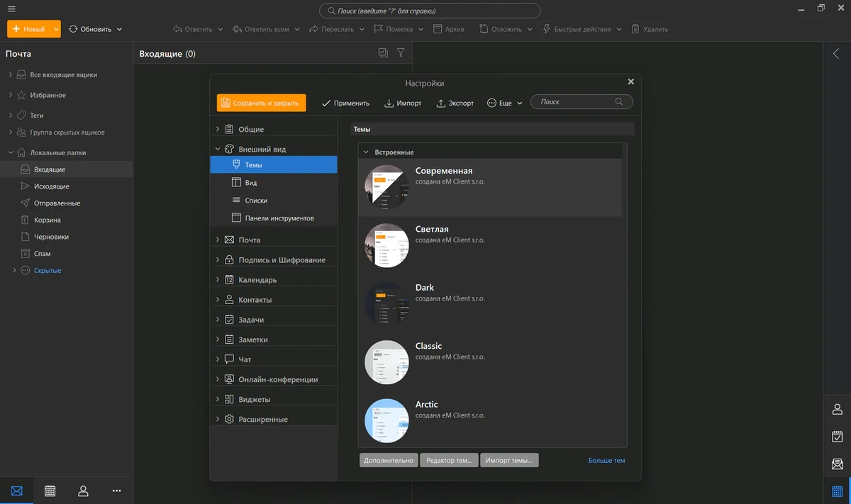Screen dimensions: 851x504
Task: Click the Обновить refresh button
Action: [x=90, y=29]
